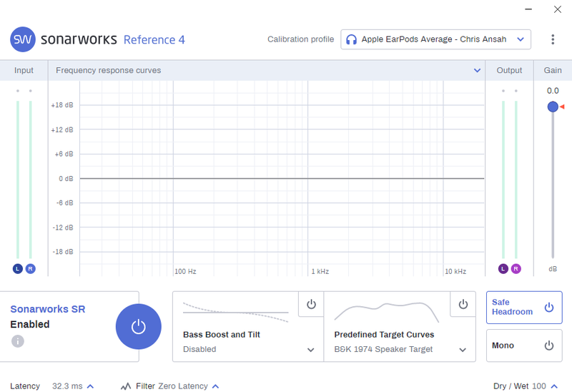This screenshot has height=392, width=572.
Task: Click the +6 dB axis label
Action: [x=64, y=154]
